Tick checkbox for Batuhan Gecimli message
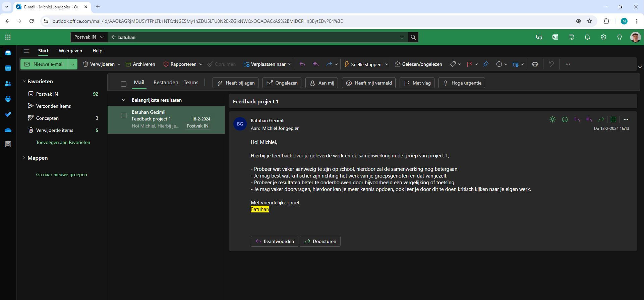The width and height of the screenshot is (644, 300). [x=124, y=115]
